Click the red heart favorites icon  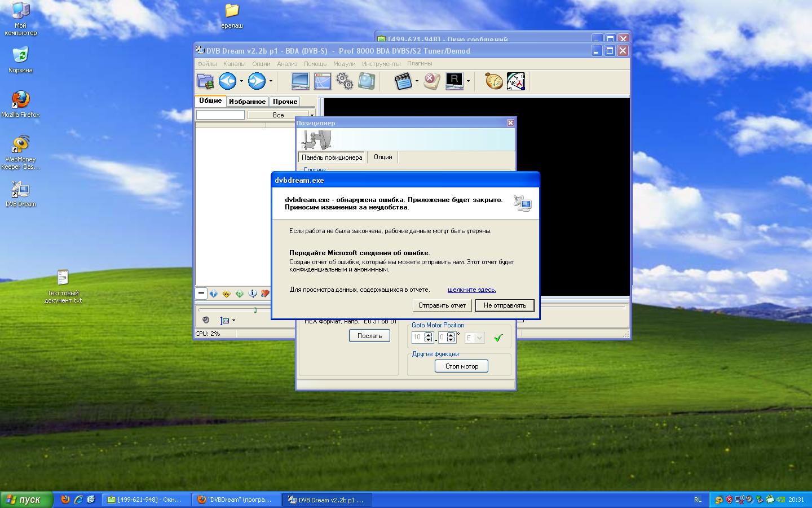(x=265, y=294)
